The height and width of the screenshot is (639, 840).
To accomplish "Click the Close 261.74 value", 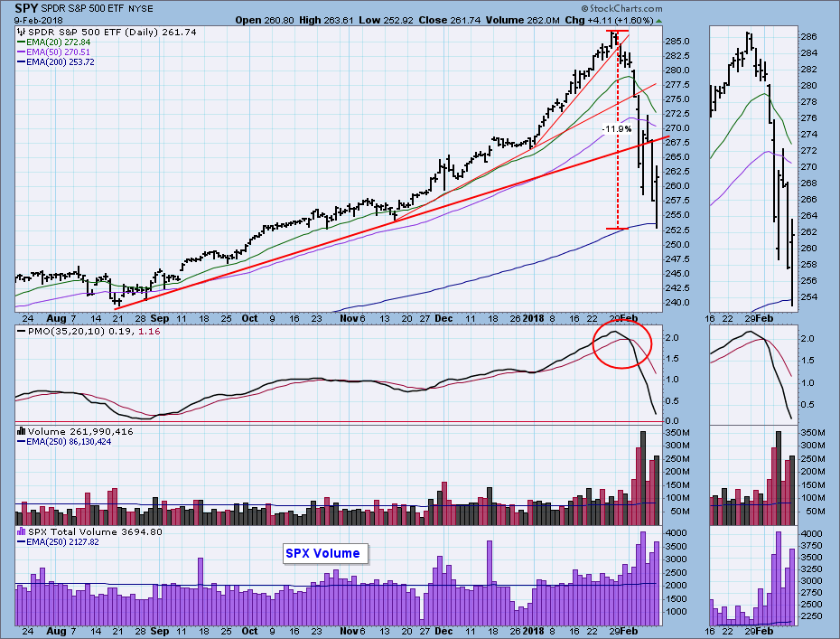I will click(450, 21).
